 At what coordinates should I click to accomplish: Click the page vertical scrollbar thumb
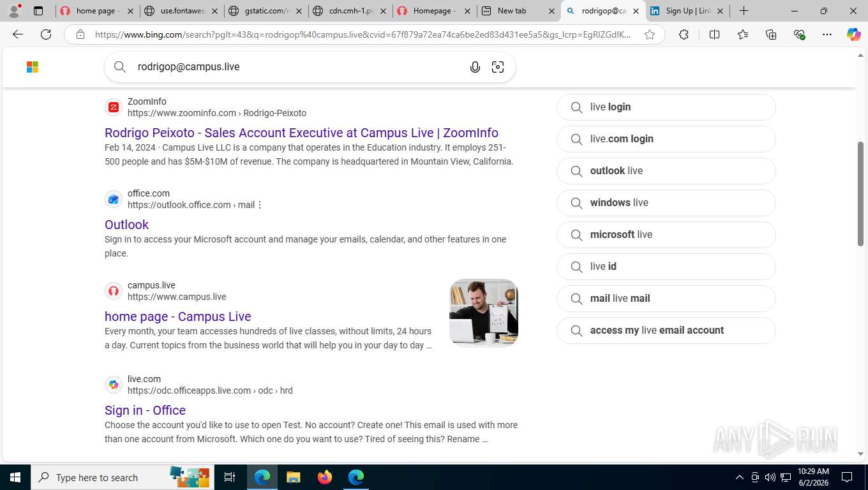[860, 193]
